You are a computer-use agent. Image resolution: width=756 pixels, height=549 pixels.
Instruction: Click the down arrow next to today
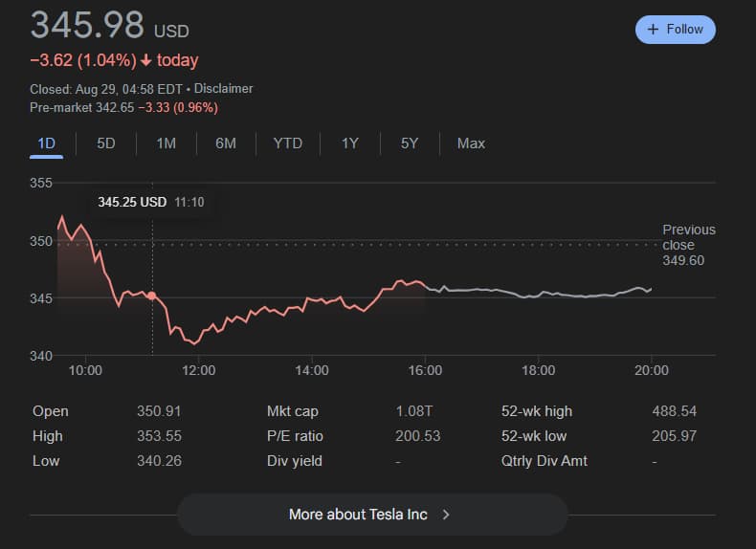146,60
